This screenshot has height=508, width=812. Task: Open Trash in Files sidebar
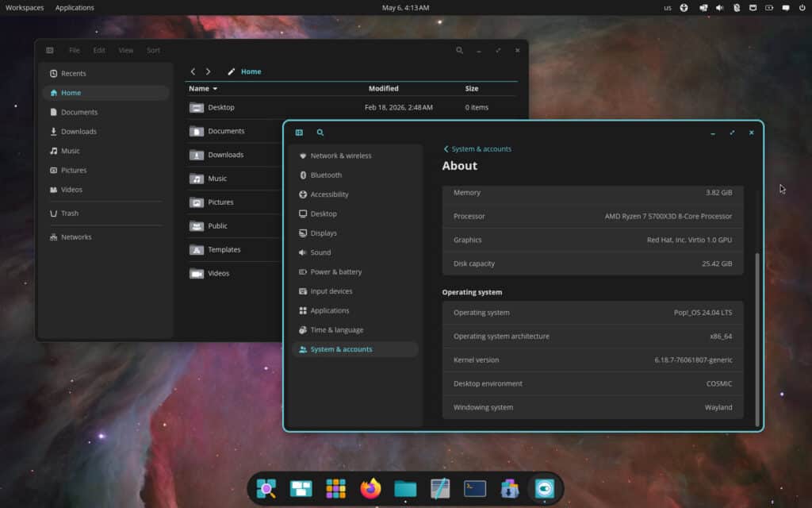(x=105, y=213)
